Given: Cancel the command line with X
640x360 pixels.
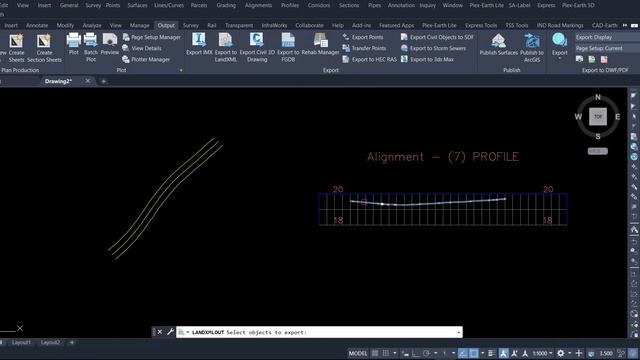Looking at the screenshot, I should (x=160, y=332).
